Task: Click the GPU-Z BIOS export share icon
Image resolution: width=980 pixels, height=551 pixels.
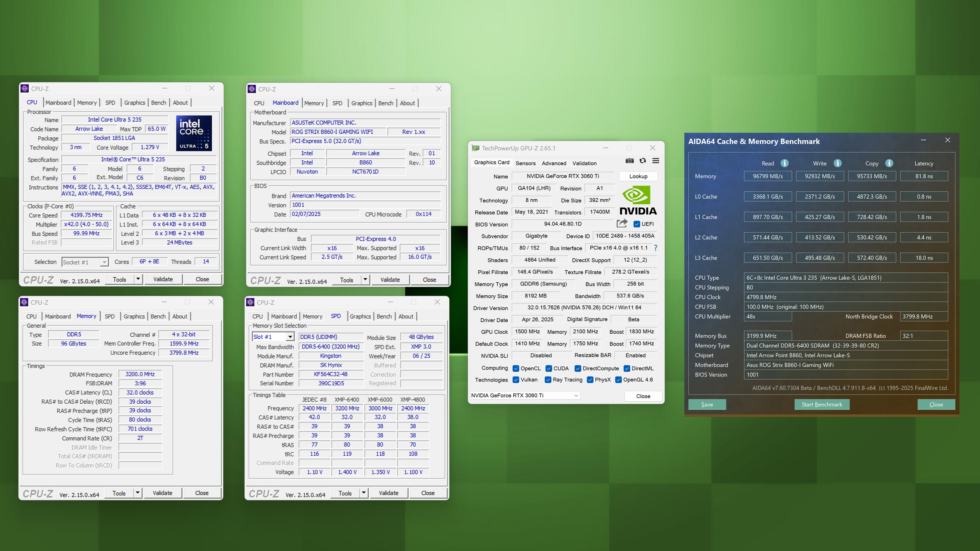Action: 622,223
